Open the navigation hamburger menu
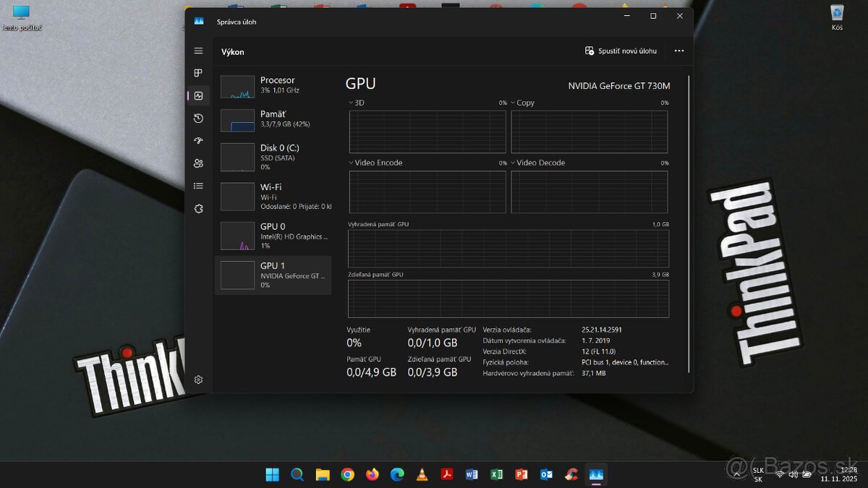868x488 pixels. coord(198,51)
